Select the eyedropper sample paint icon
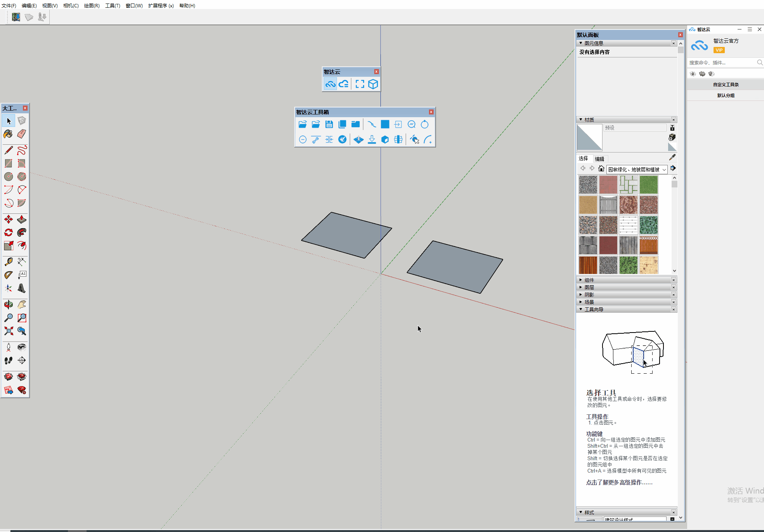This screenshot has height=532, width=764. 672,157
